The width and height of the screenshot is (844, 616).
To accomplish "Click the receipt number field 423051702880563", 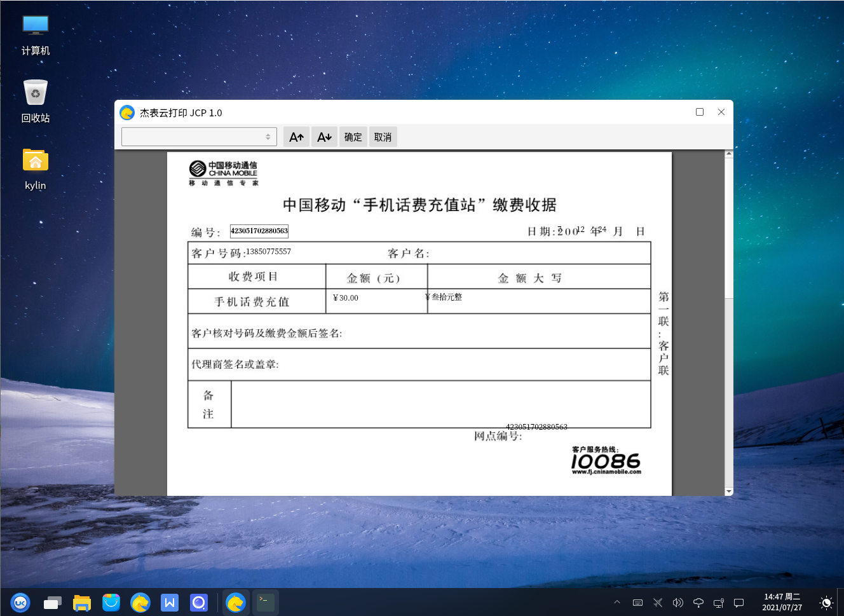I will pos(259,231).
